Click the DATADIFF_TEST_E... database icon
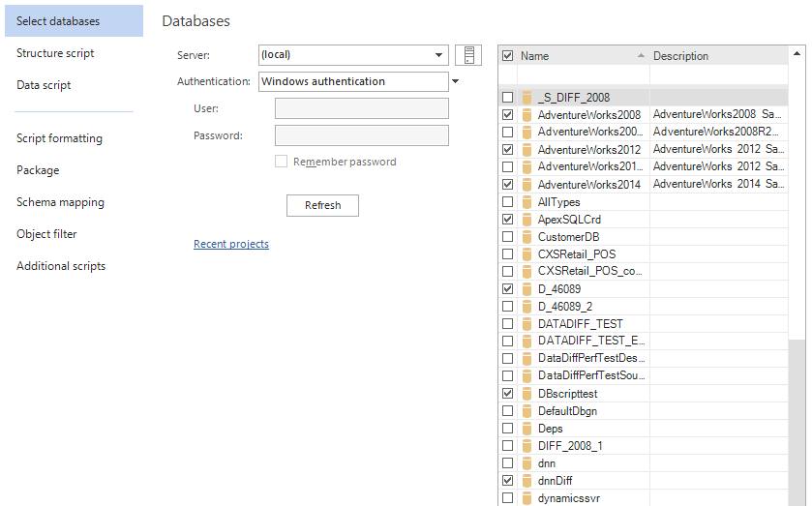 coord(526,342)
